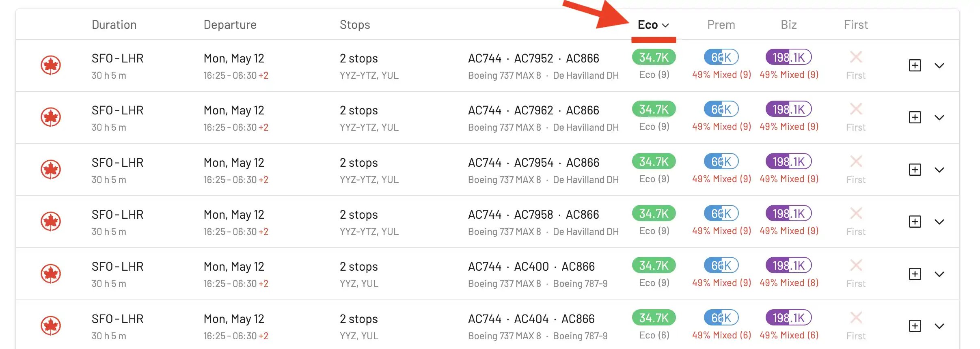Click Air Canada logo on AC7958 row

tap(51, 222)
